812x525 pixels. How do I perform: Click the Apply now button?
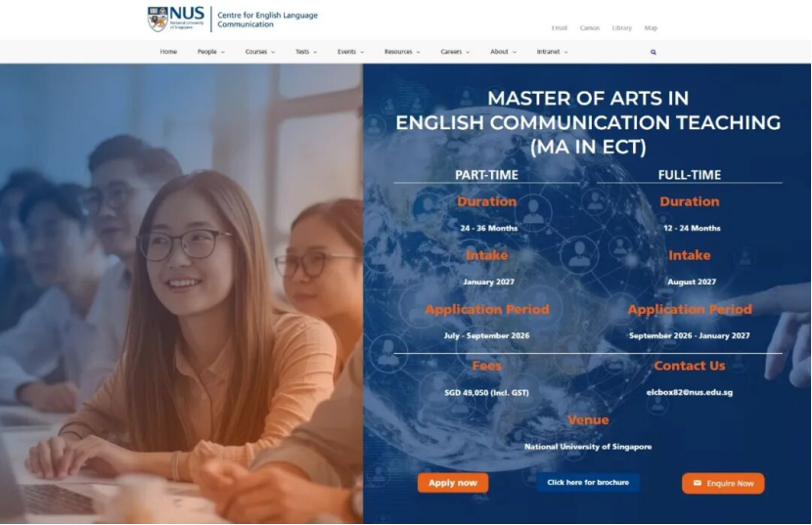(453, 483)
